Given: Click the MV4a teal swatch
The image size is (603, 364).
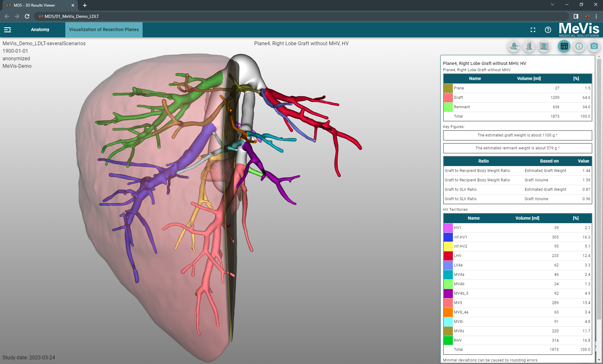Looking at the screenshot, I should pyautogui.click(x=448, y=275).
